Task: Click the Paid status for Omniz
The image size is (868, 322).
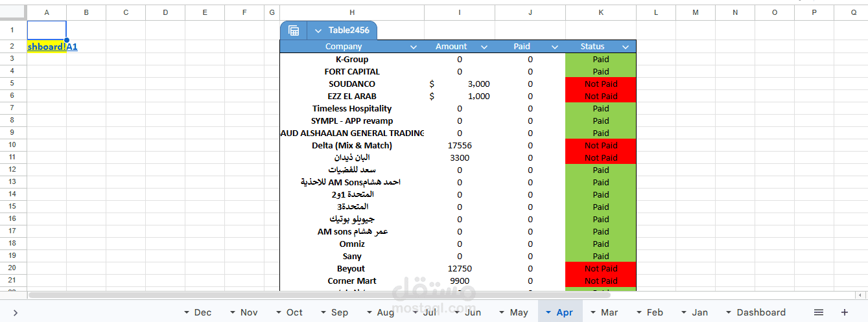Action: [601, 244]
